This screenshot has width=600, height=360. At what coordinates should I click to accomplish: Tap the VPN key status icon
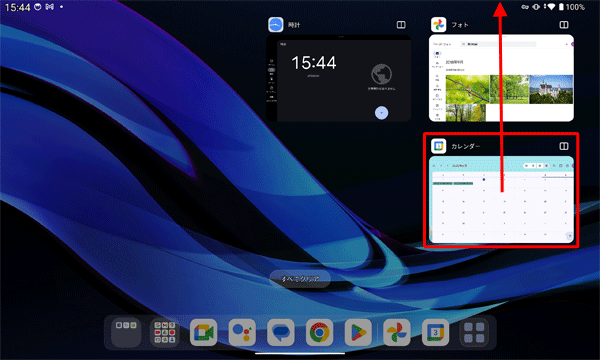(525, 7)
